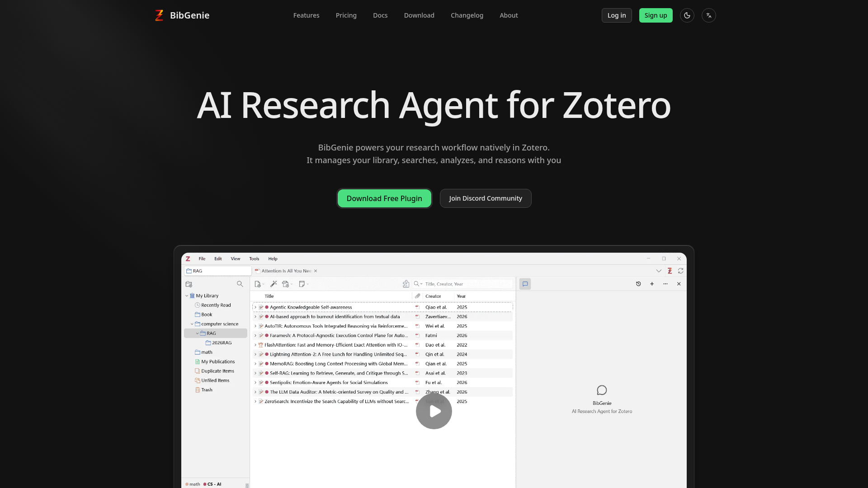Click the New Item icon in Zotero toolbar
Image resolution: width=868 pixels, height=488 pixels.
[258, 284]
